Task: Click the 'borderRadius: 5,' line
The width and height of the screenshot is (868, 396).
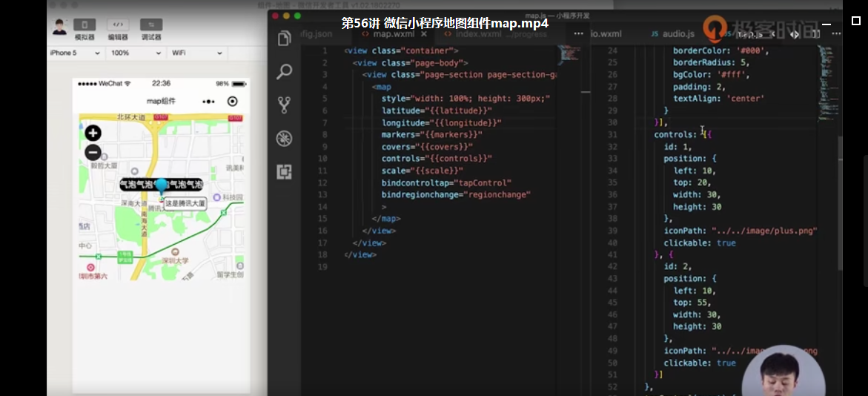Action: point(712,62)
